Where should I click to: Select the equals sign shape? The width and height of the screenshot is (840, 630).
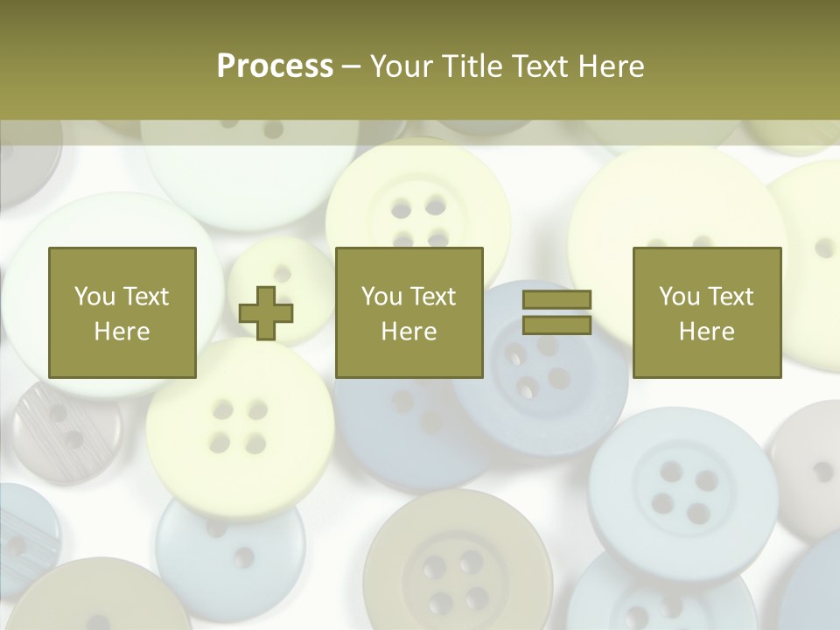click(556, 312)
